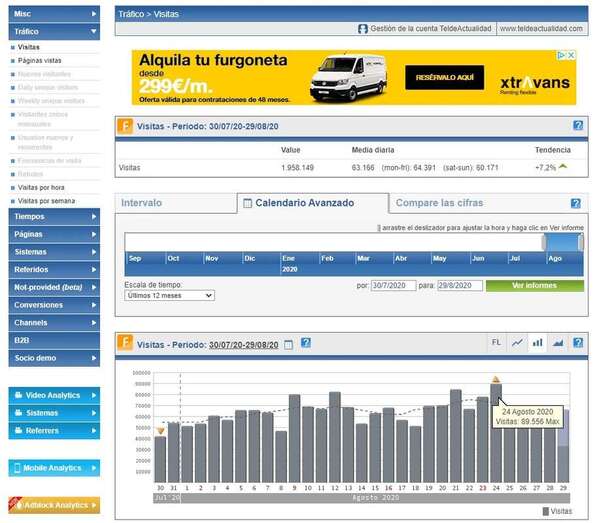
Task: Open help icon in Visitas summary header
Action: pos(577,125)
